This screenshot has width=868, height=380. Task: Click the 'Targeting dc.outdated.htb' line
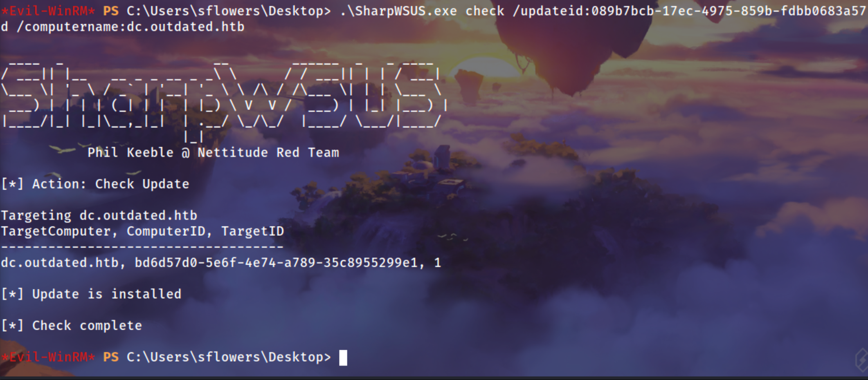tap(99, 215)
